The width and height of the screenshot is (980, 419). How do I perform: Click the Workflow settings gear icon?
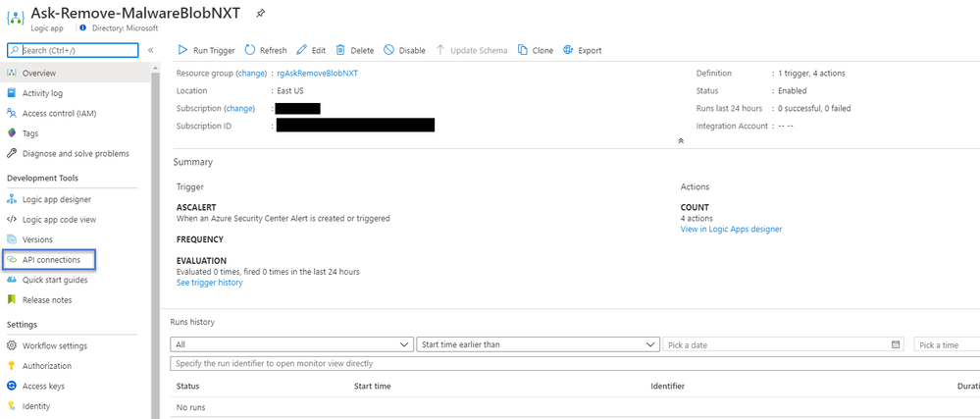click(x=11, y=345)
